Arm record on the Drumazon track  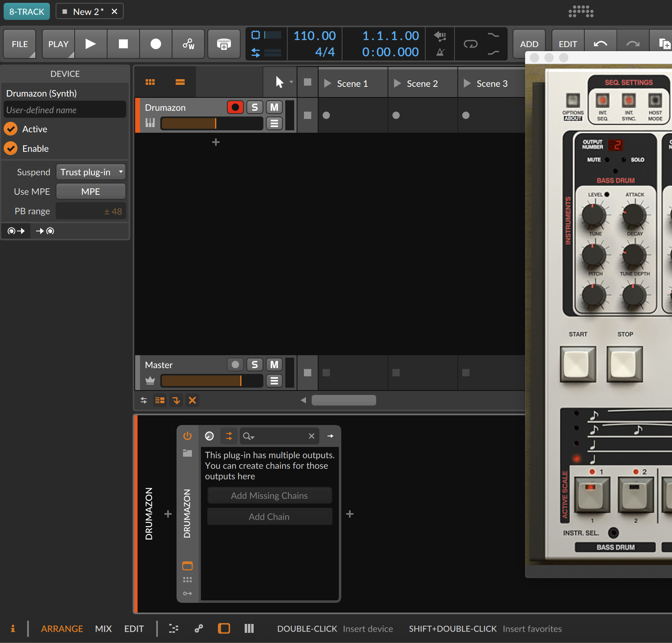coord(235,107)
